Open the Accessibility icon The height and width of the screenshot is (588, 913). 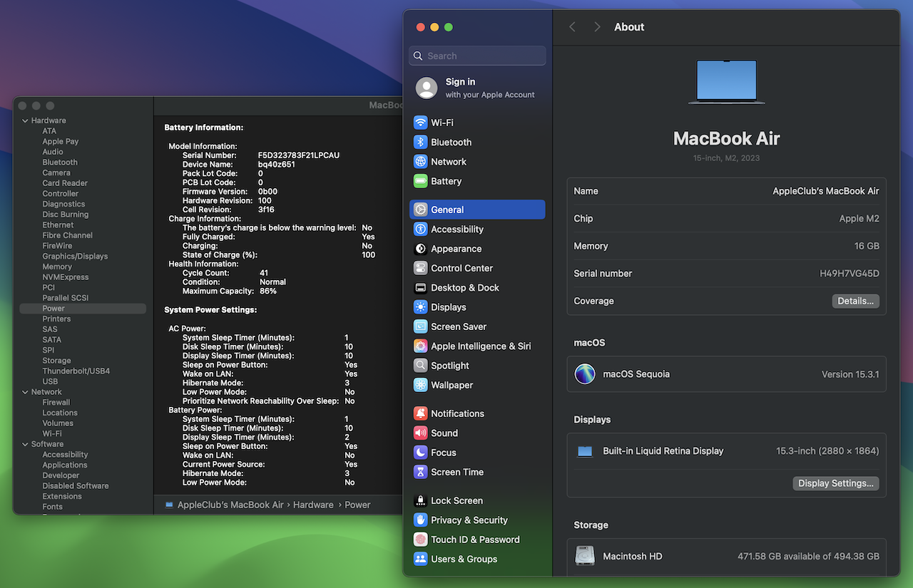pyautogui.click(x=421, y=229)
